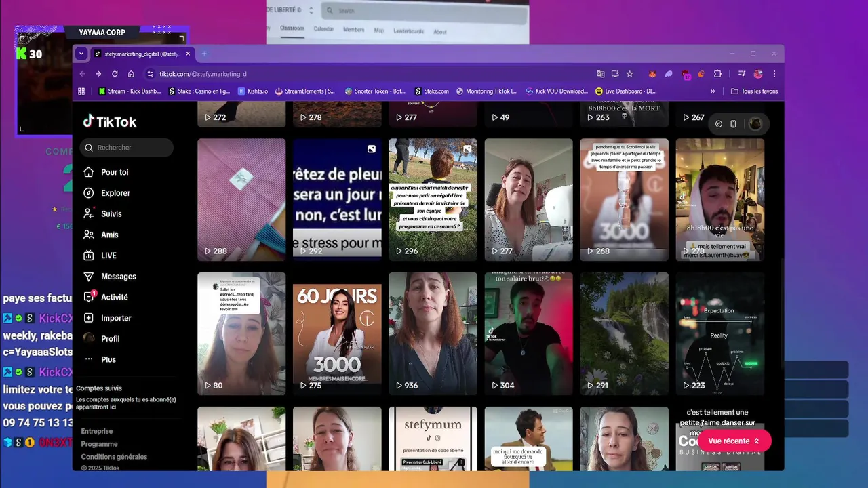Open the escrocs comment video with 80 views
Viewport: 868px width, 488px height.
pyautogui.click(x=241, y=333)
